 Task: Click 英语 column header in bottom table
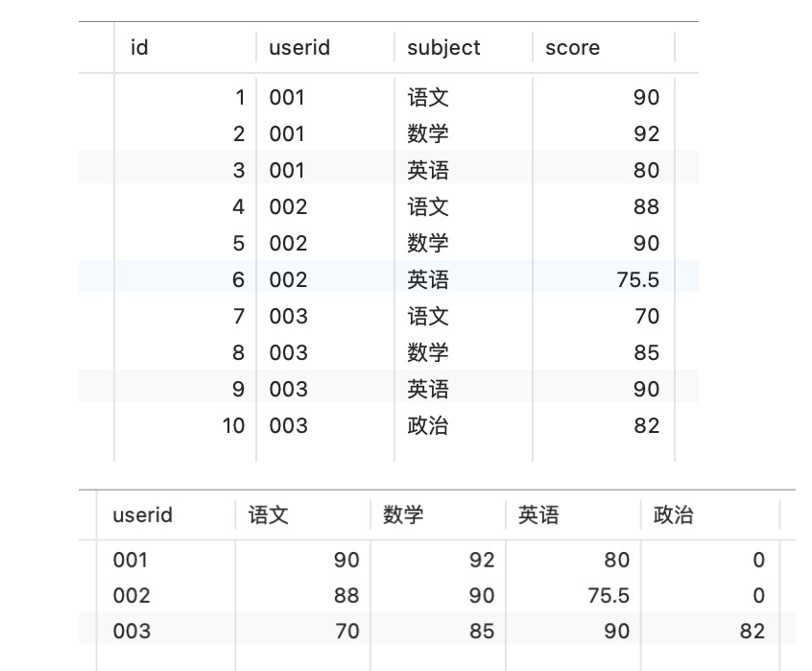pos(538,515)
